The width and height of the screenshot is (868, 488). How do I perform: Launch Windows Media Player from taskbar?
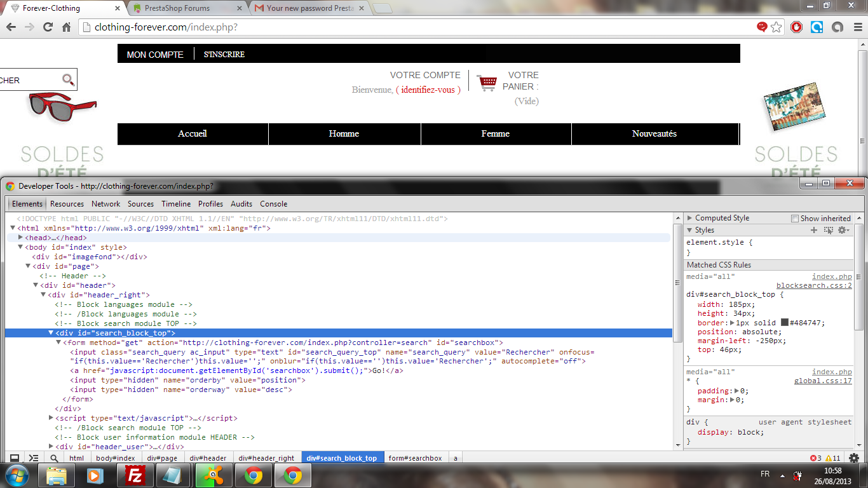[x=95, y=475]
